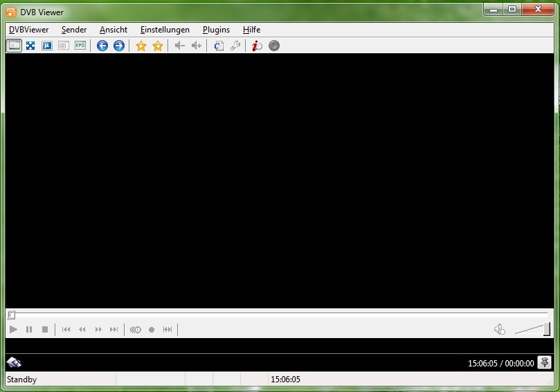The width and height of the screenshot is (560, 392).
Task: Expand the Ansicht menu
Action: 114,30
